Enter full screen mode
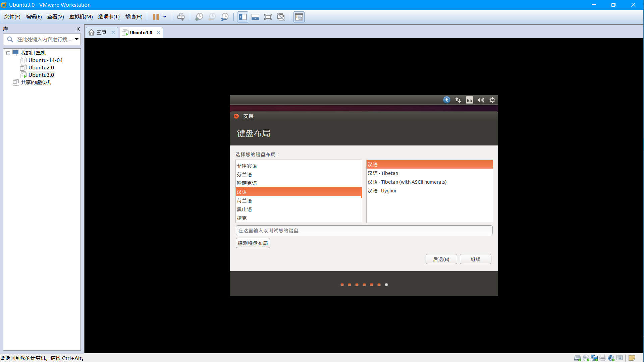This screenshot has width=644, height=362. 268,17
